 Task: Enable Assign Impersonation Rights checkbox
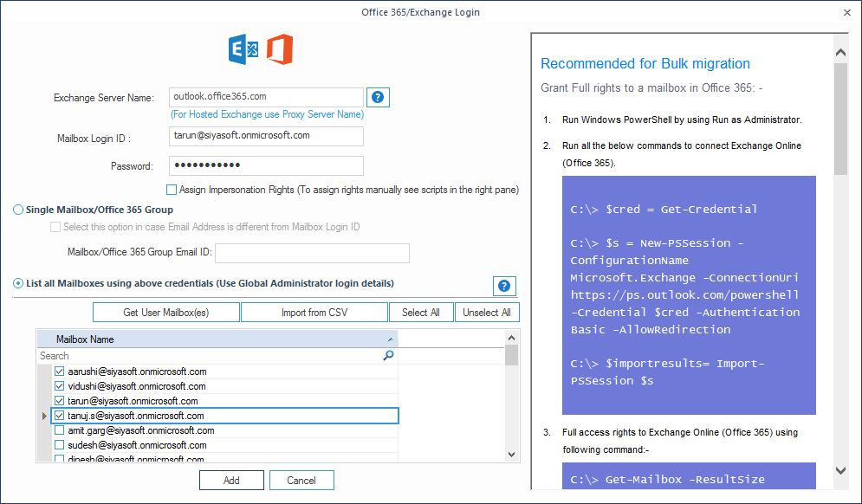point(172,190)
